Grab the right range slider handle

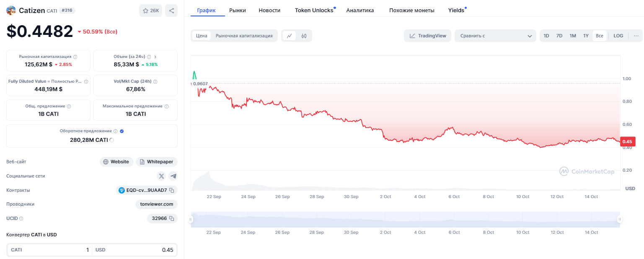pos(620,219)
